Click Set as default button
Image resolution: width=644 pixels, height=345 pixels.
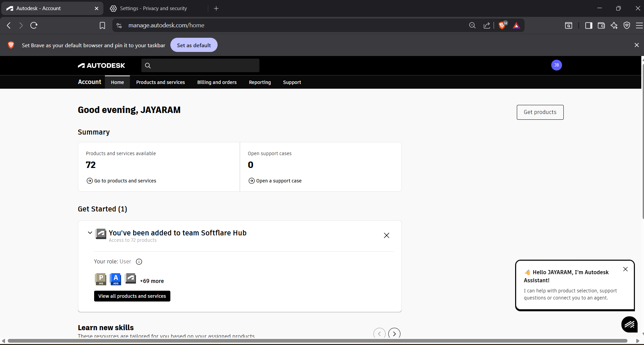(x=194, y=45)
